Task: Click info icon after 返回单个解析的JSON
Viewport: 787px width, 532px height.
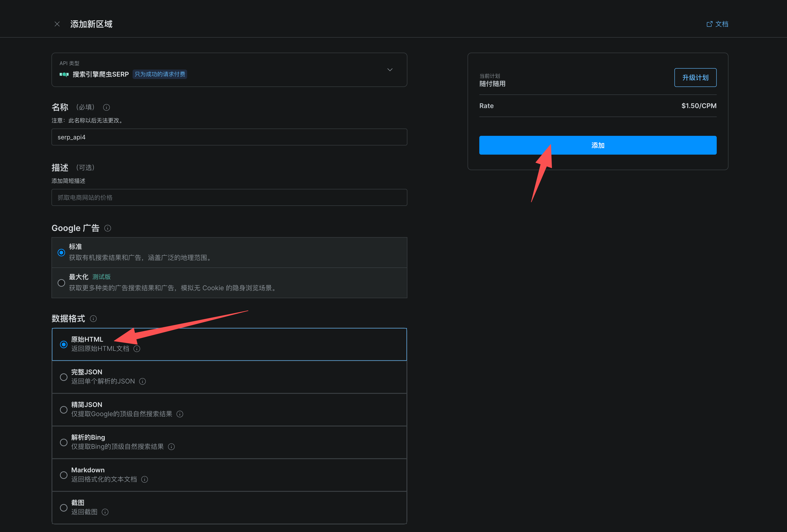Action: (x=143, y=381)
